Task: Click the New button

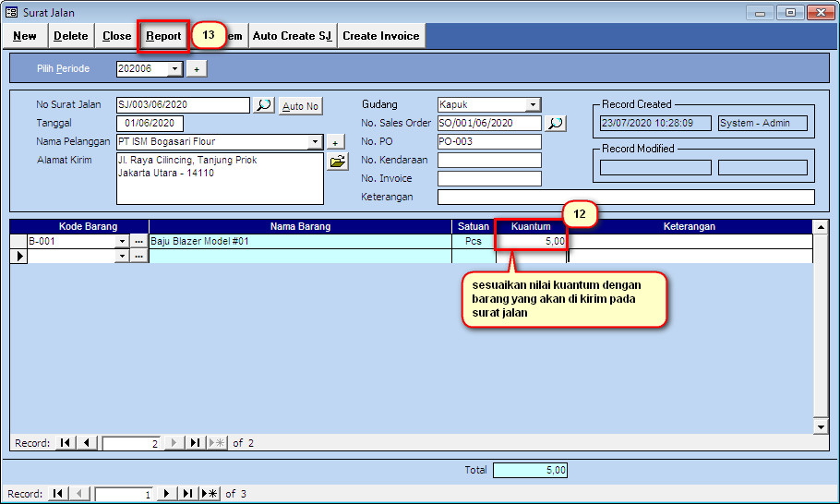Action: tap(25, 36)
